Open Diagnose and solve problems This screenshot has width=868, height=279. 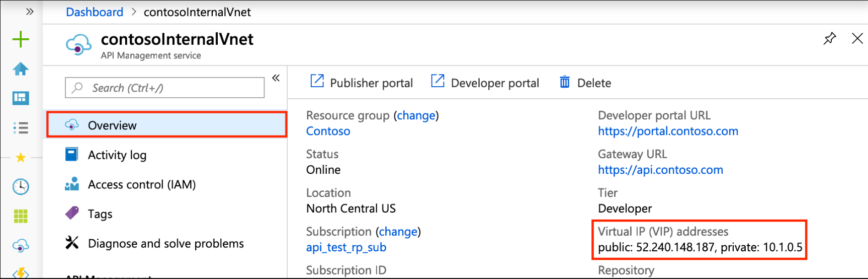tap(166, 243)
